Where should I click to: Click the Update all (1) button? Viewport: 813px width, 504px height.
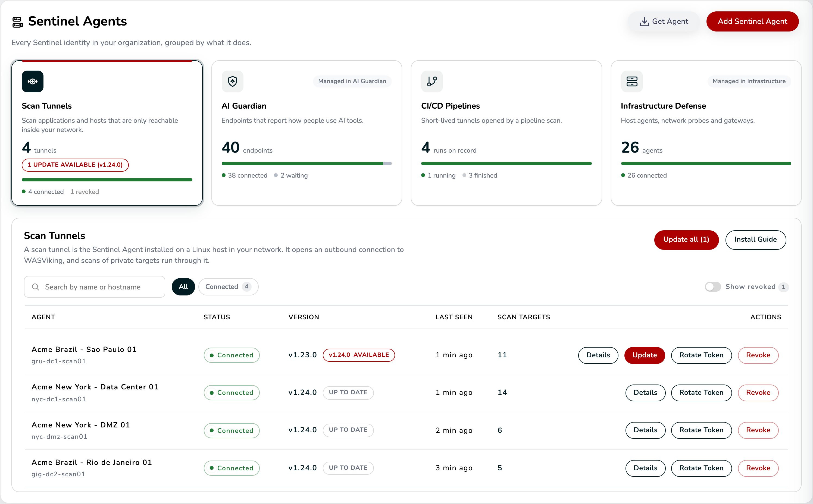[686, 240]
